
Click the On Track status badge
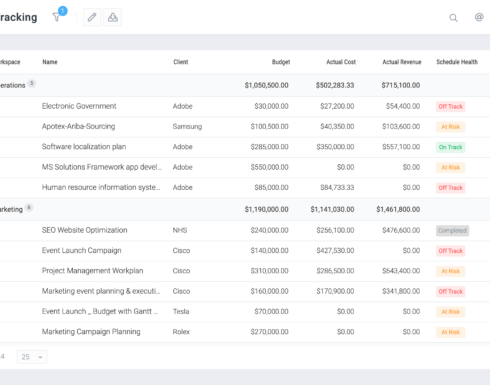click(x=450, y=147)
